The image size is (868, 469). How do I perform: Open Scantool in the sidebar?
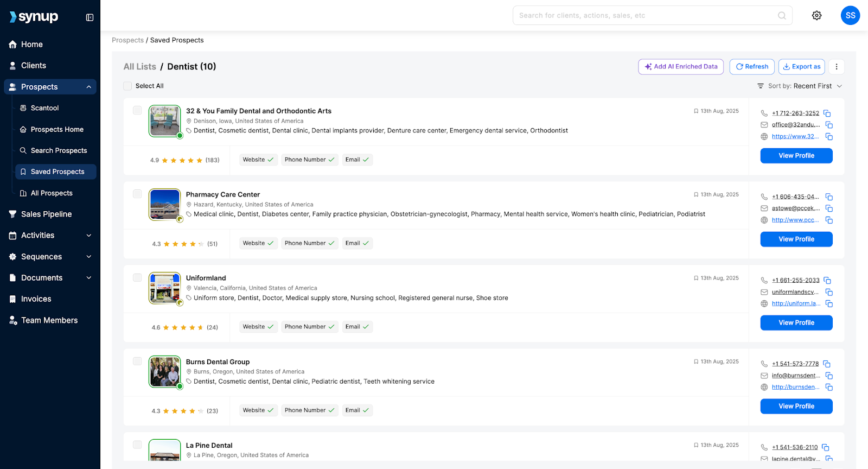pos(44,108)
